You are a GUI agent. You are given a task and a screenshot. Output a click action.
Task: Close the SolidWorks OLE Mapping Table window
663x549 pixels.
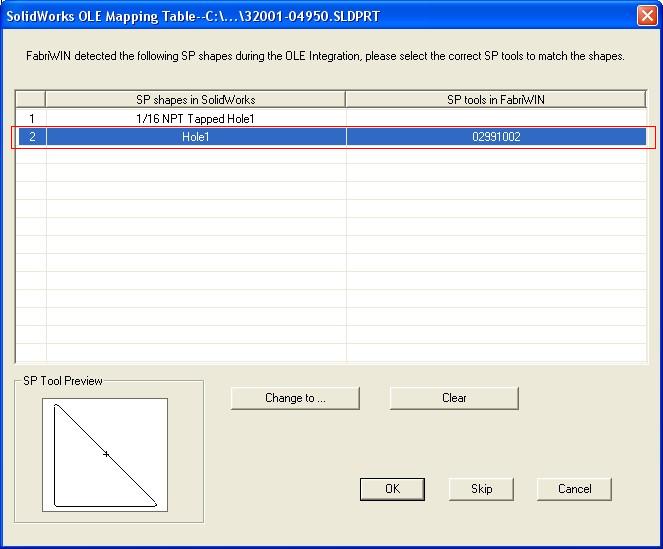coord(647,16)
